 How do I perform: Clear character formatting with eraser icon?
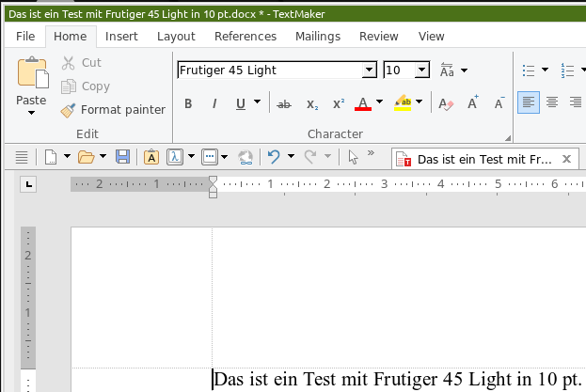tap(446, 103)
